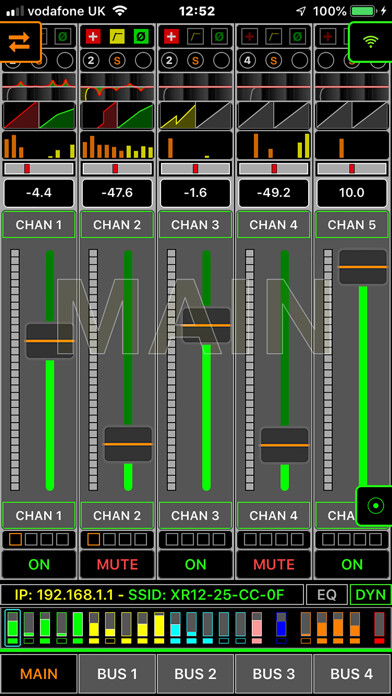
Task: Click the Channel 3 solo S button
Action: click(196, 60)
